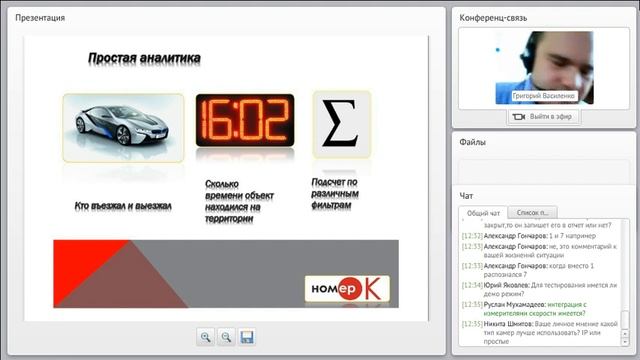The height and width of the screenshot is (360, 640).
Task: Click the empty files list area
Action: [x=544, y=171]
